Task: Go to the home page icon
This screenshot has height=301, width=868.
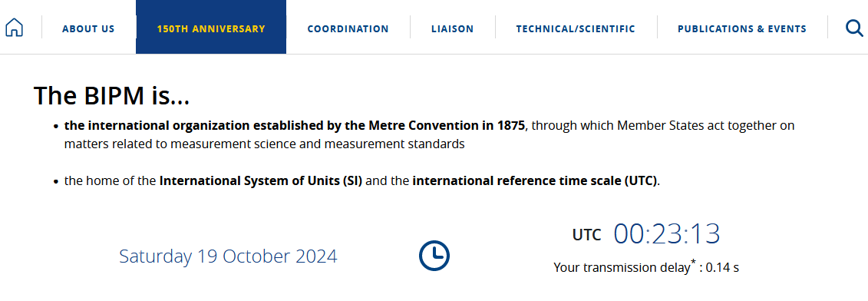Action: pyautogui.click(x=14, y=27)
